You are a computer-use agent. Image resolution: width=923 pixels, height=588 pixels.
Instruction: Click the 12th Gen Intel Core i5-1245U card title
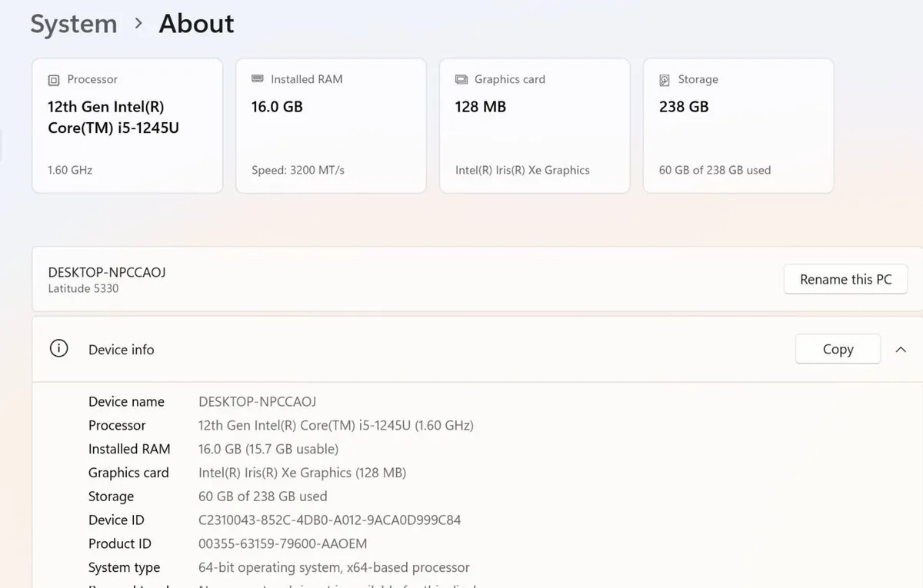point(113,118)
